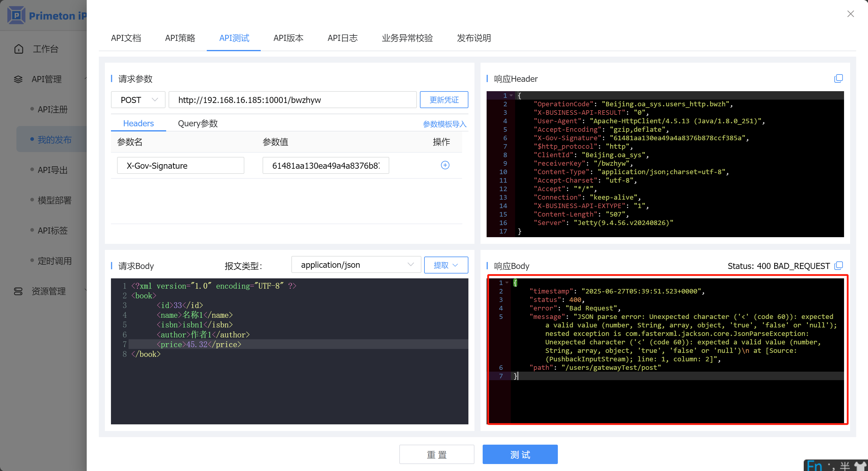Click the blue 测试 button

point(520,454)
